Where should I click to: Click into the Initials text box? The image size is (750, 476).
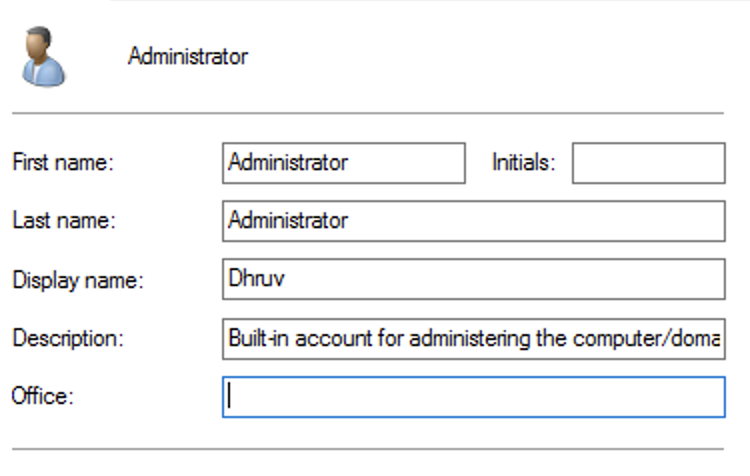[x=648, y=163]
